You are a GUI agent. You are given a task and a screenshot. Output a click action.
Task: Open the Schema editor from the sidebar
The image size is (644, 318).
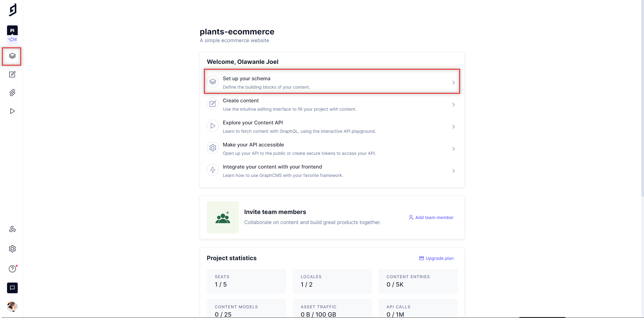coord(12,56)
